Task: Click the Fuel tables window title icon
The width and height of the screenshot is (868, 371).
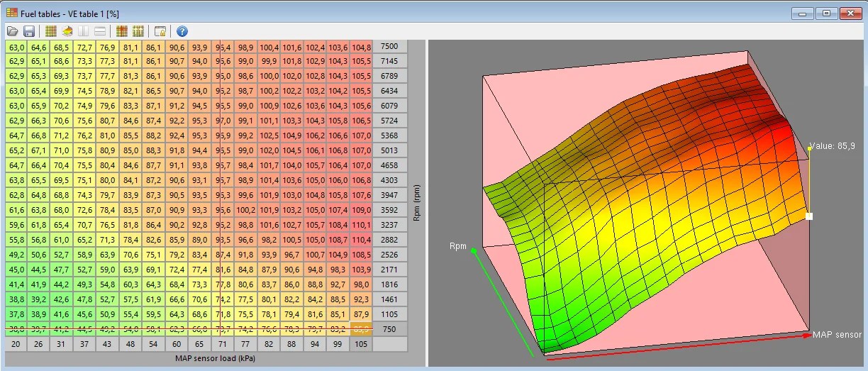Action: point(12,12)
